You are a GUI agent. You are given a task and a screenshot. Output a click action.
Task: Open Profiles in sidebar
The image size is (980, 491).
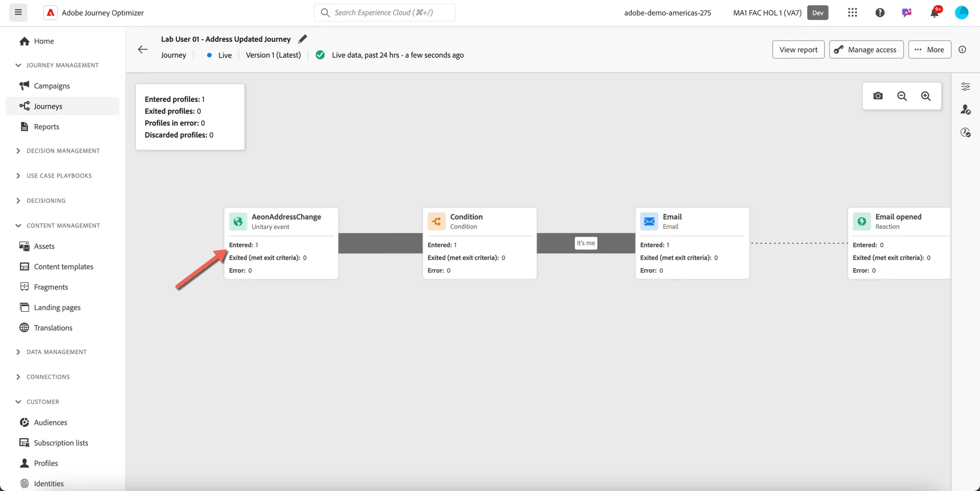tap(62, 463)
